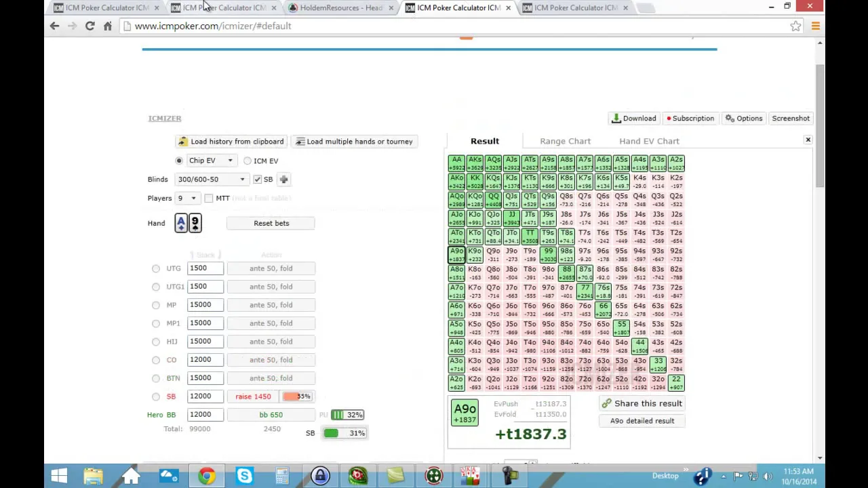The image size is (868, 488).
Task: Switch to the first ICM Poker Calculator tab
Action: coord(105,7)
